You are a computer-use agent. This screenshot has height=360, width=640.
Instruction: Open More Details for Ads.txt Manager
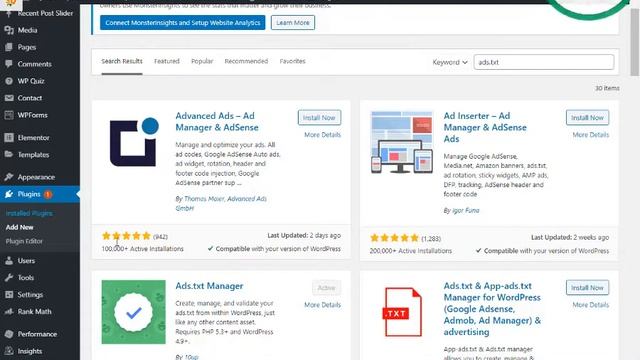coord(322,305)
